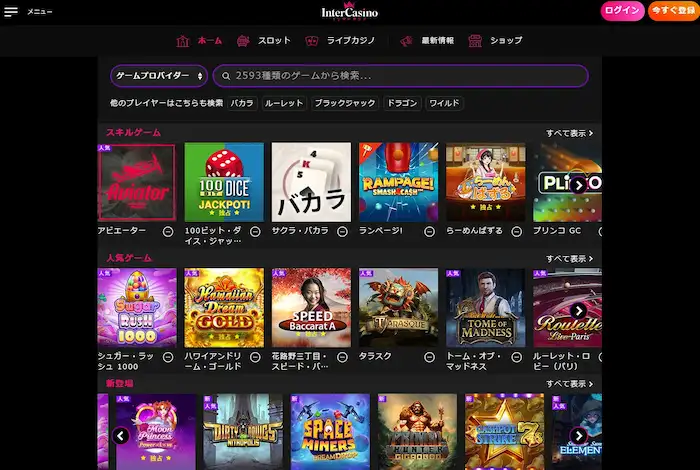Open the トーム・オブ・マッドネス info circle icon

pos(517,357)
